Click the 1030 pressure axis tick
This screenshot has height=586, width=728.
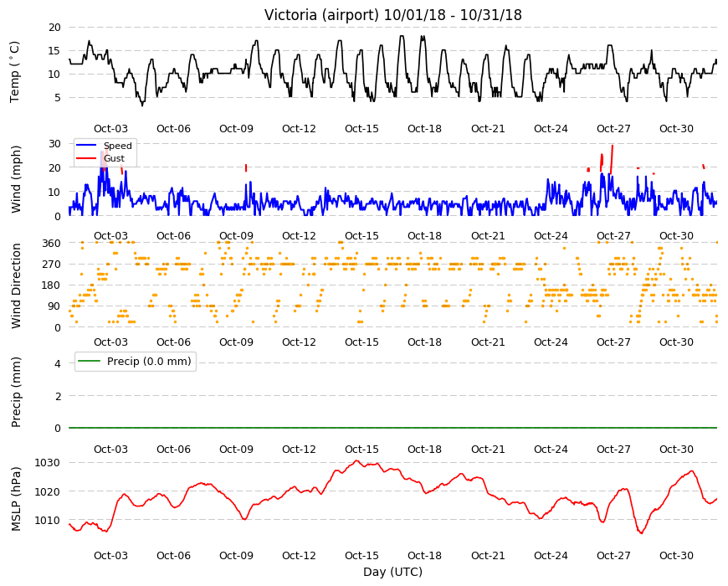tap(48, 462)
